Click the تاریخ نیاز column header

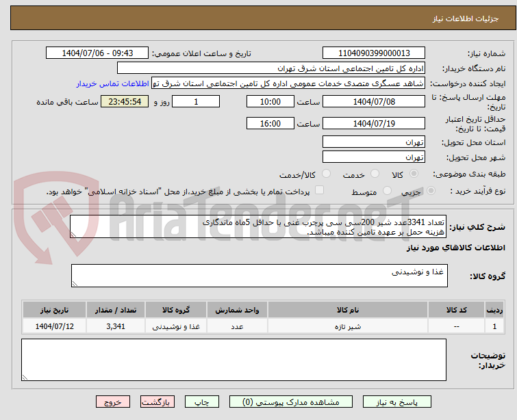[x=54, y=310]
